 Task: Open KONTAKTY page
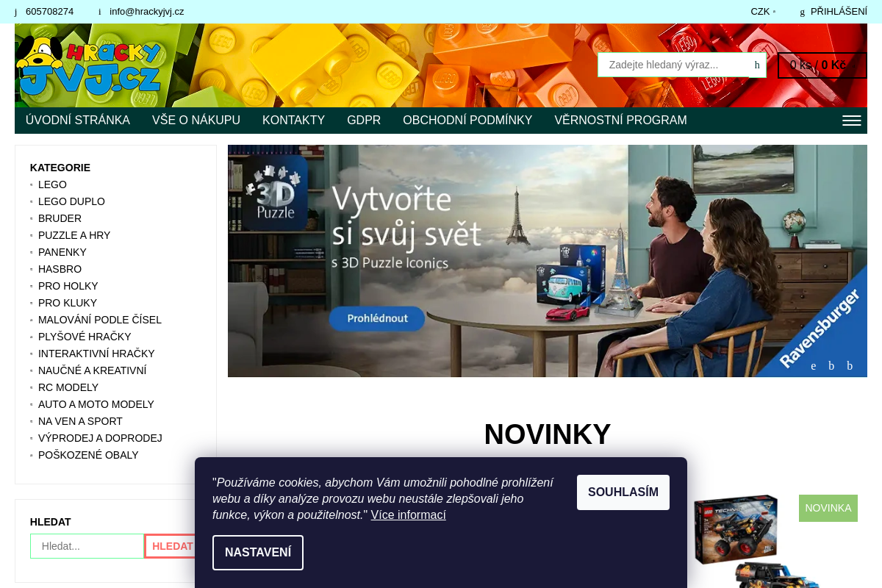(x=293, y=121)
